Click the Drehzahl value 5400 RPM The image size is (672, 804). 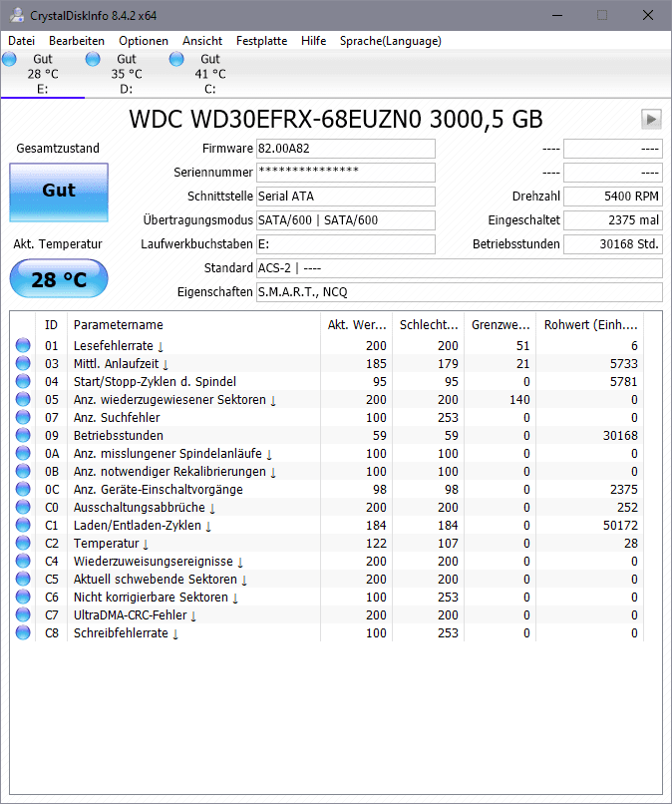click(613, 197)
